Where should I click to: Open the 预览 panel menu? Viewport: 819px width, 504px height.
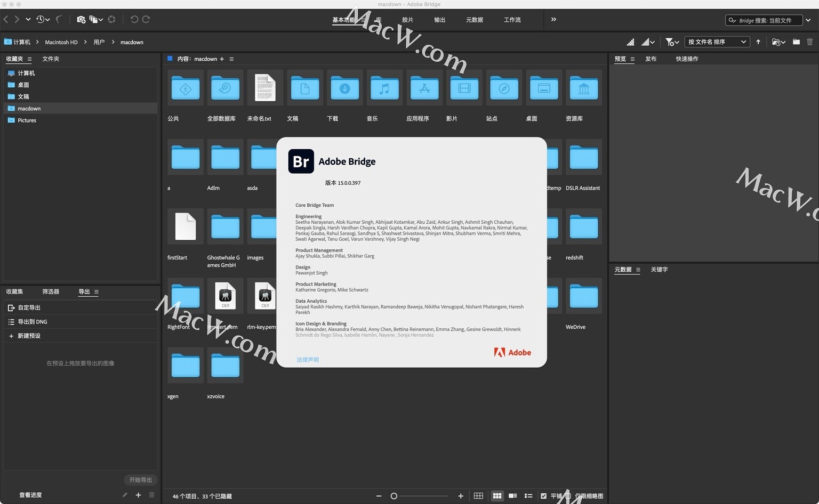pos(632,59)
